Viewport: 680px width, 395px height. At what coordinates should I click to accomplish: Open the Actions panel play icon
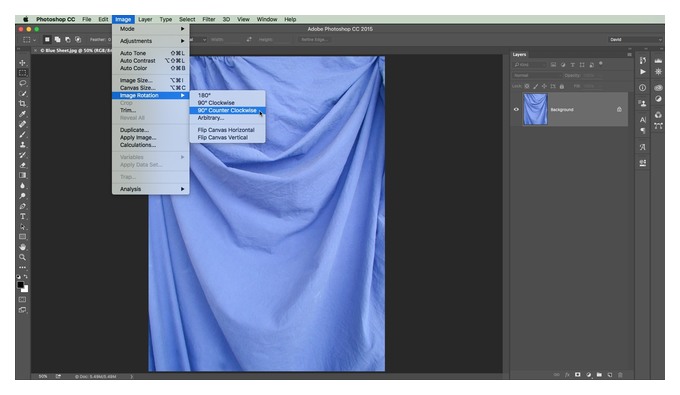point(643,72)
